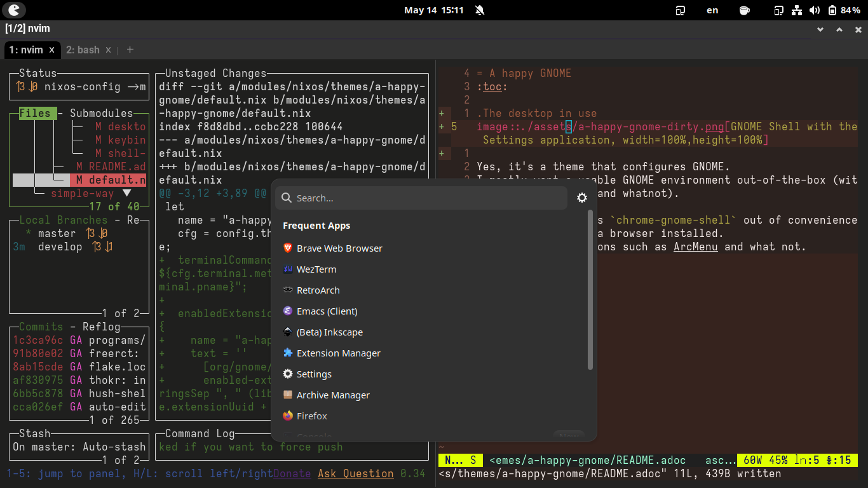Screen dimensions: 868x488
Task: Launch the (Beta) Inkscape app icon
Action: click(x=288, y=332)
